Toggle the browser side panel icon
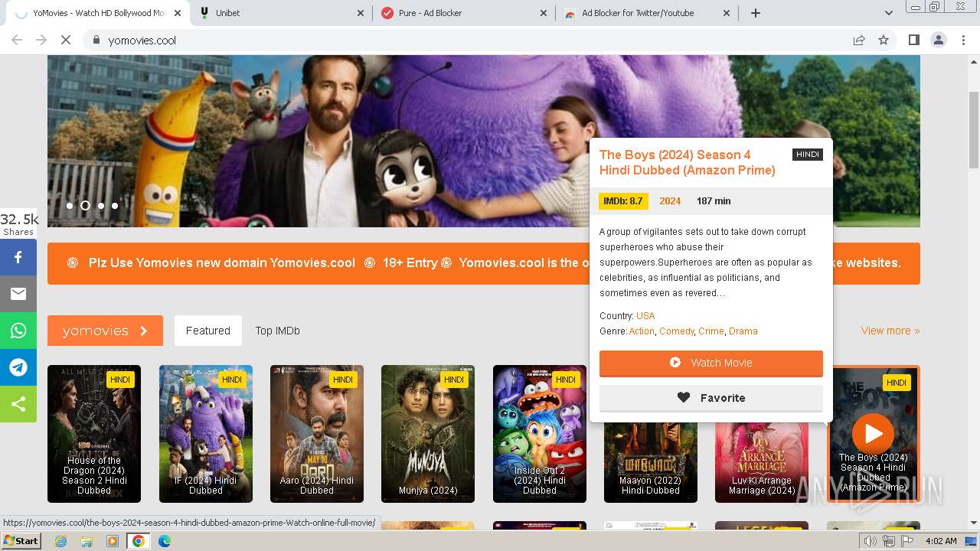 pyautogui.click(x=913, y=40)
